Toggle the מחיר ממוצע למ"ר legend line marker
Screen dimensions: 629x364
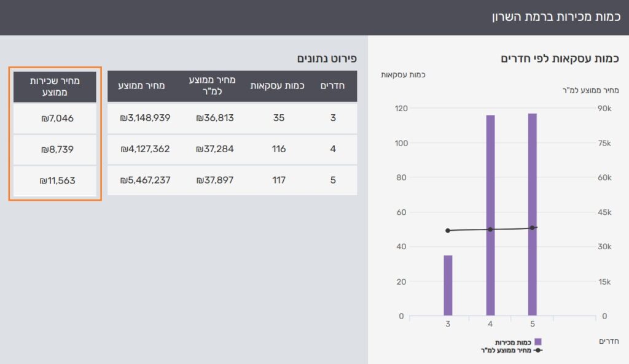coord(537,350)
